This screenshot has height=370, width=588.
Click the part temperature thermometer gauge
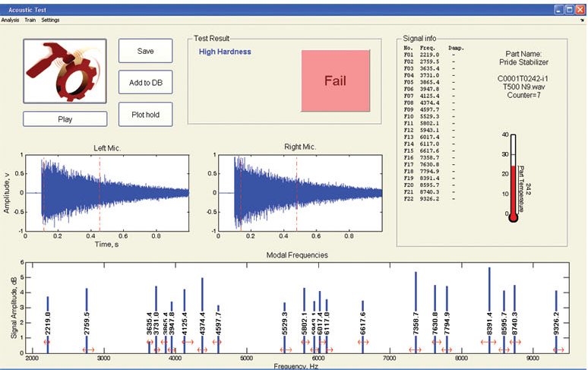(x=514, y=178)
